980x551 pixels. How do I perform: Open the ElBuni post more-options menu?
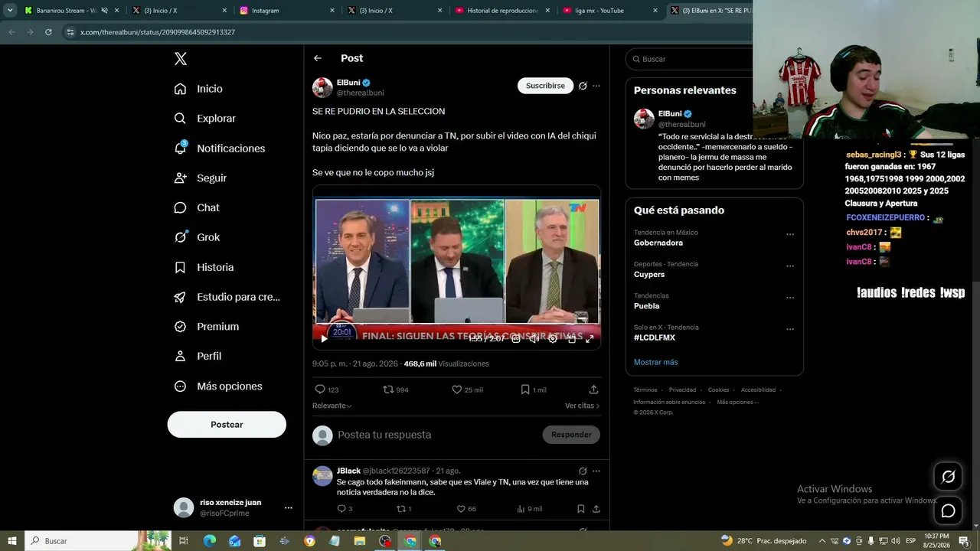596,86
